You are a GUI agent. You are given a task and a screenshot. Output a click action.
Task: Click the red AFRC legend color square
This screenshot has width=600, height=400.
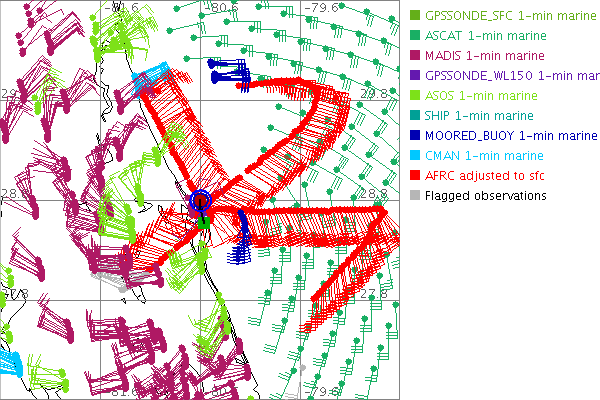pos(415,175)
